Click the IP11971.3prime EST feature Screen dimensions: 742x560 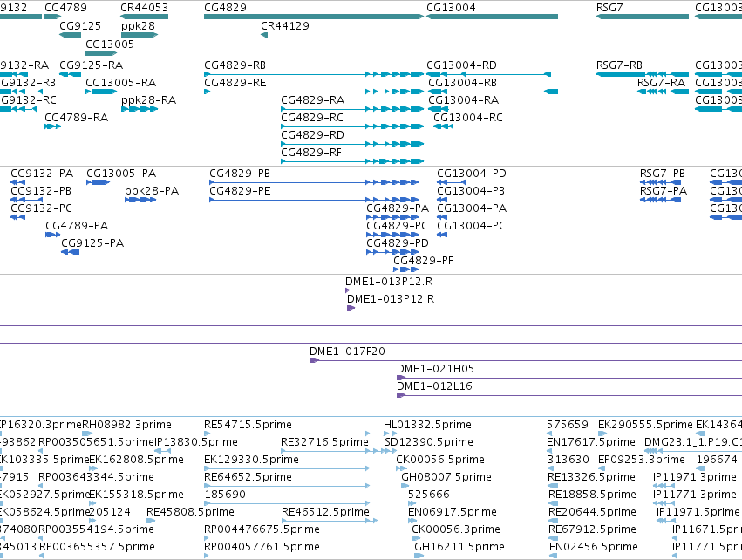pos(664,486)
